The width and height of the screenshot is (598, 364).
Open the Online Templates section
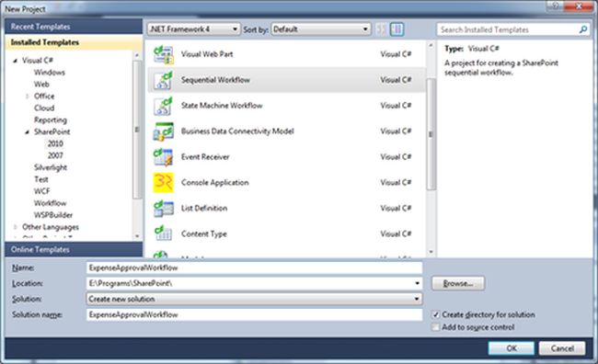click(x=74, y=250)
